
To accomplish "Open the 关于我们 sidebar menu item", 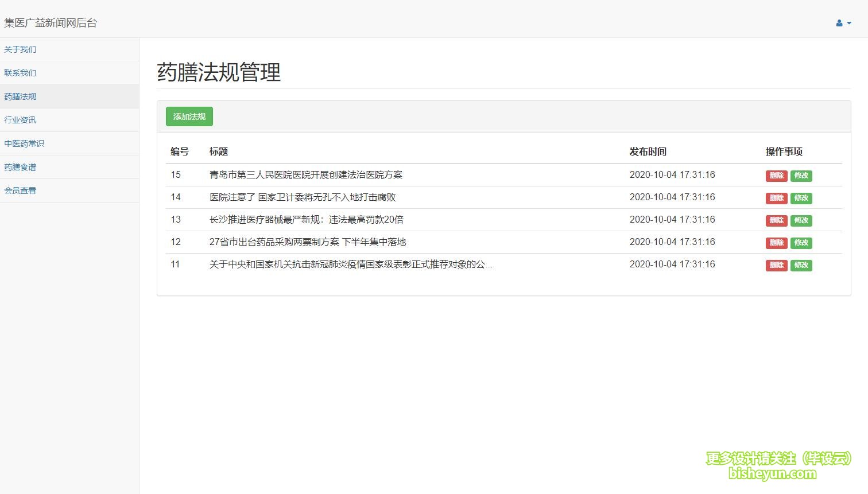I will click(x=69, y=49).
